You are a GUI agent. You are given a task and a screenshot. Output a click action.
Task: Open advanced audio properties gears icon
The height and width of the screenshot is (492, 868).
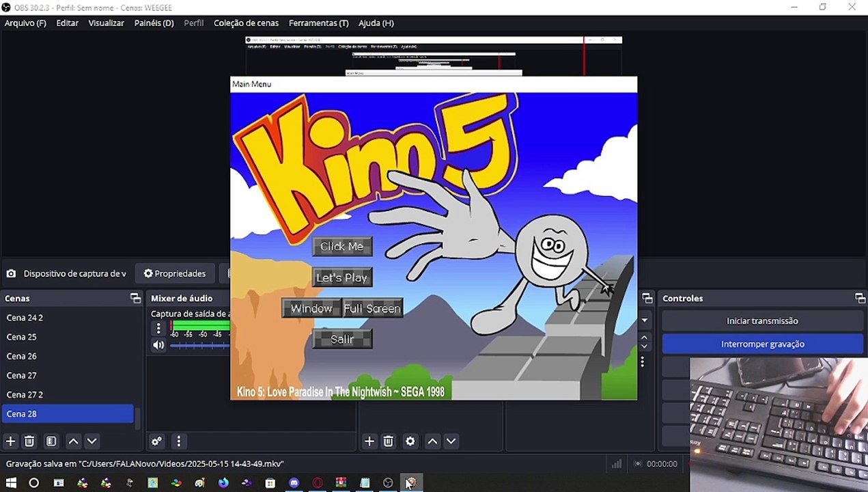click(156, 441)
